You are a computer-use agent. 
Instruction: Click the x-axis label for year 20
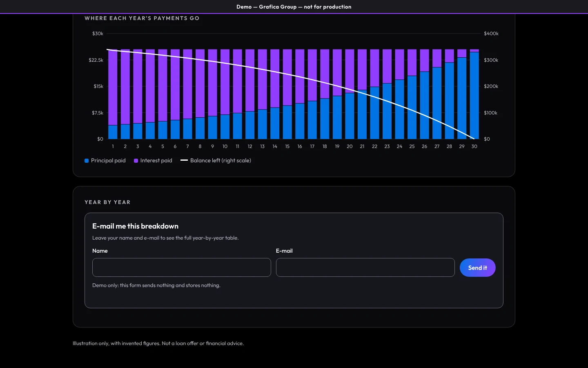coord(350,146)
